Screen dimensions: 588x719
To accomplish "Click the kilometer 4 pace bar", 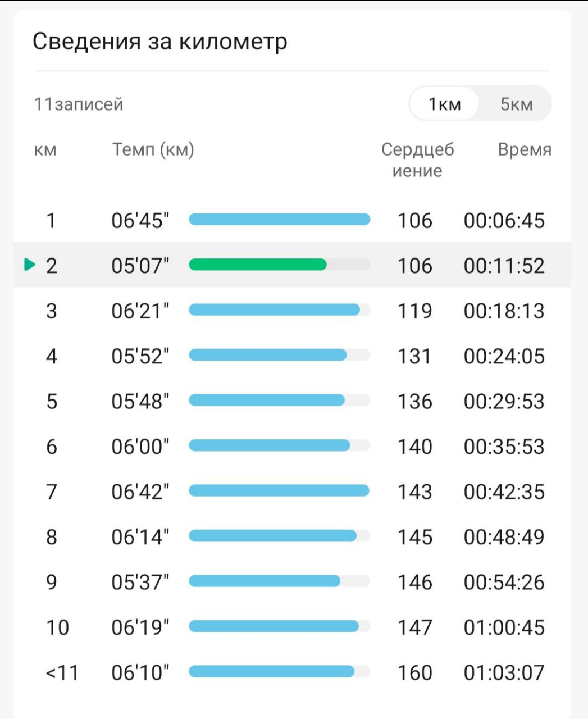I will pyautogui.click(x=268, y=355).
